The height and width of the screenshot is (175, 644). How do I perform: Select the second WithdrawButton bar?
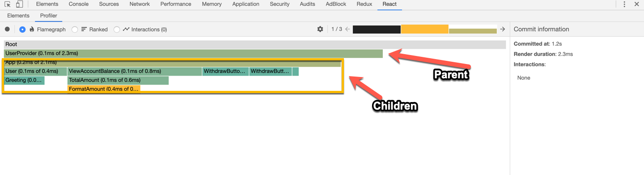pyautogui.click(x=271, y=71)
